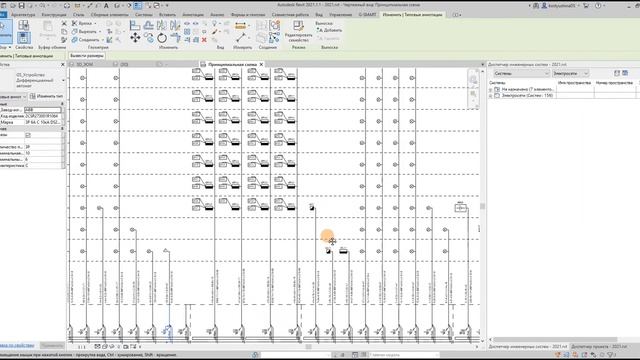Click the Save icon in quick access toolbar

[21, 6]
